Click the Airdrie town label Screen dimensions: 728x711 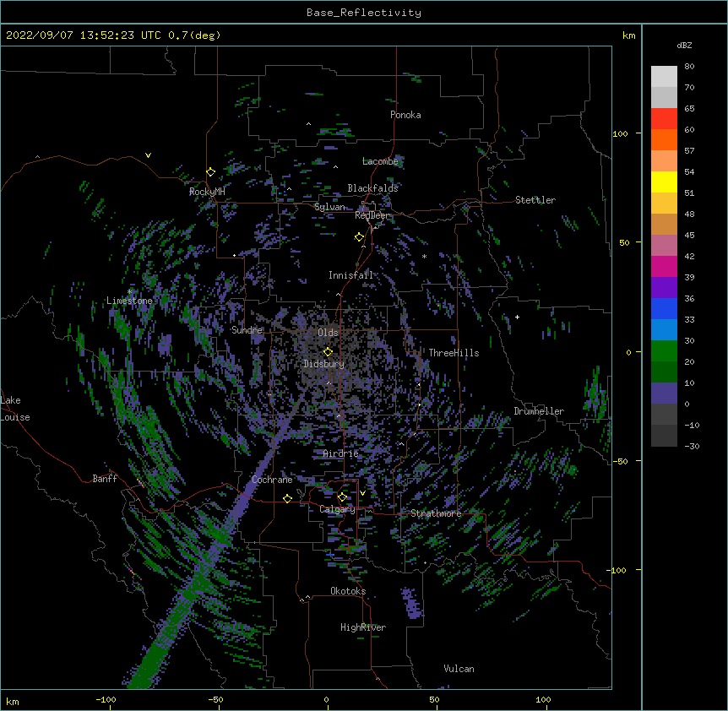click(x=341, y=453)
